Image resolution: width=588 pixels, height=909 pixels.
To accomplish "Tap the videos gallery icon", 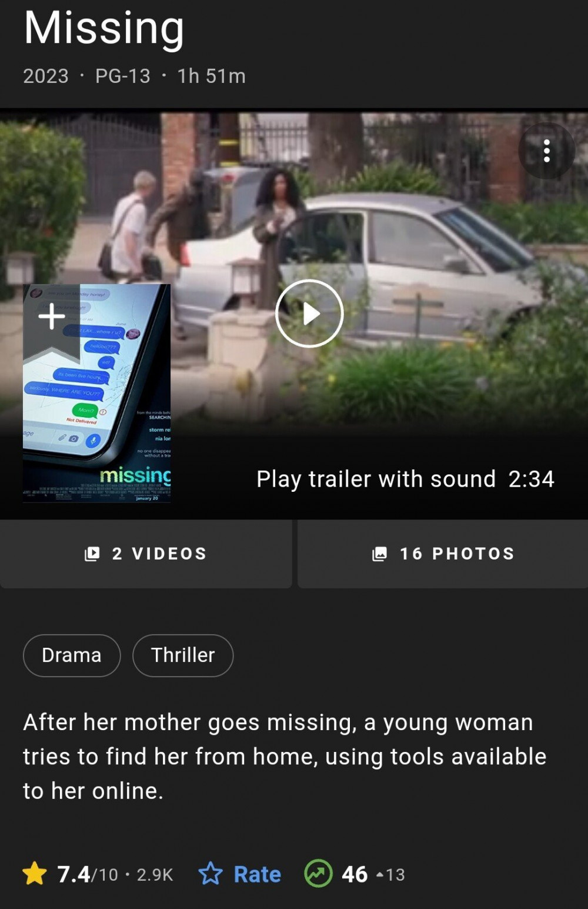I will click(92, 554).
